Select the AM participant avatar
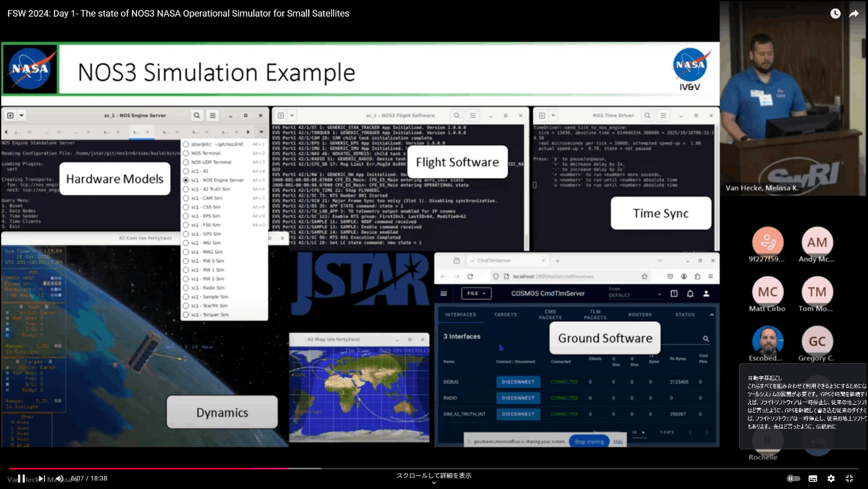868x489 pixels. click(x=817, y=242)
